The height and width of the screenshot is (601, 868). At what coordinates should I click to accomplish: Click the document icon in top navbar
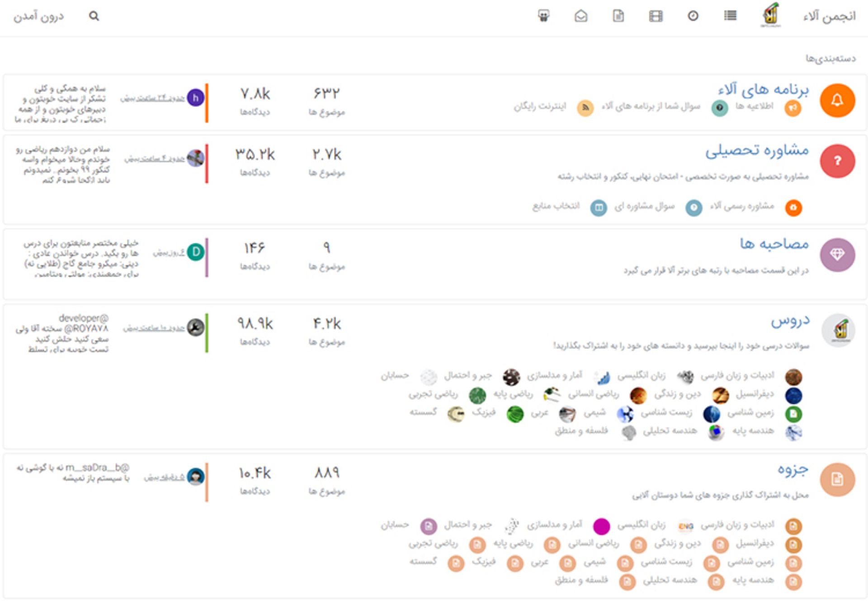618,16
